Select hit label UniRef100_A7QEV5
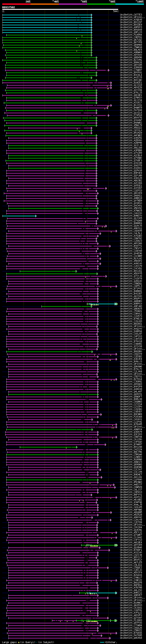This screenshot has height=644, width=146. [x=131, y=20]
